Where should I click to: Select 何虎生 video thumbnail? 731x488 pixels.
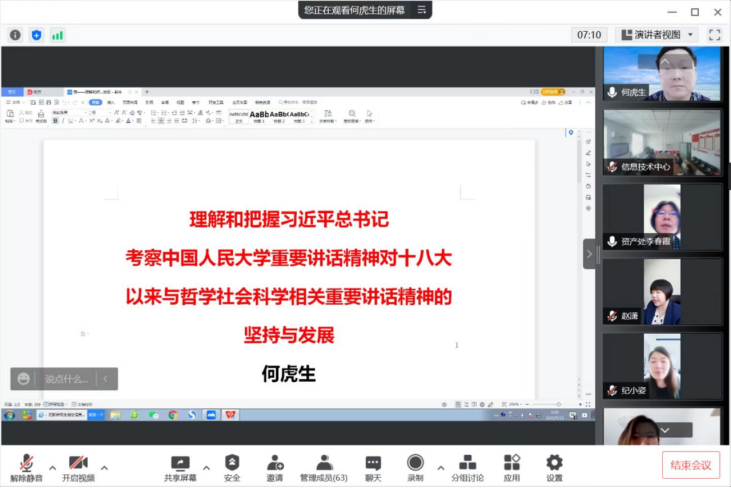coord(662,74)
